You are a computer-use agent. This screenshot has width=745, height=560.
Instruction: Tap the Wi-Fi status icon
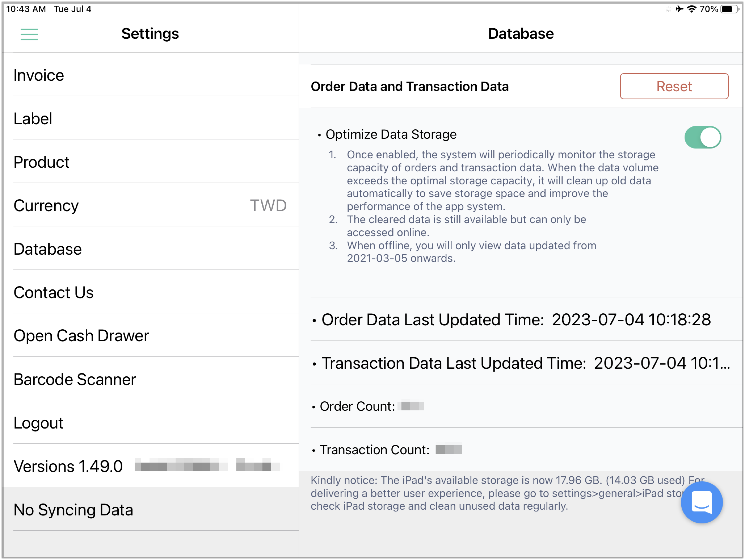pyautogui.click(x=692, y=9)
